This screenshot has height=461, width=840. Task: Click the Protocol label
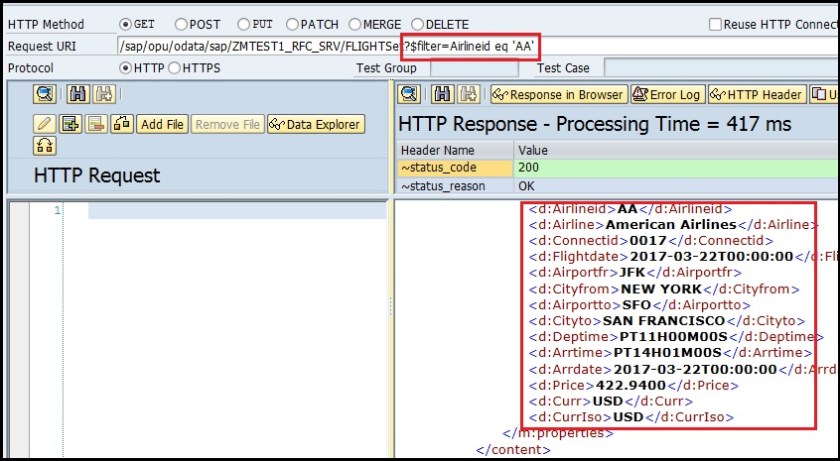(x=31, y=68)
